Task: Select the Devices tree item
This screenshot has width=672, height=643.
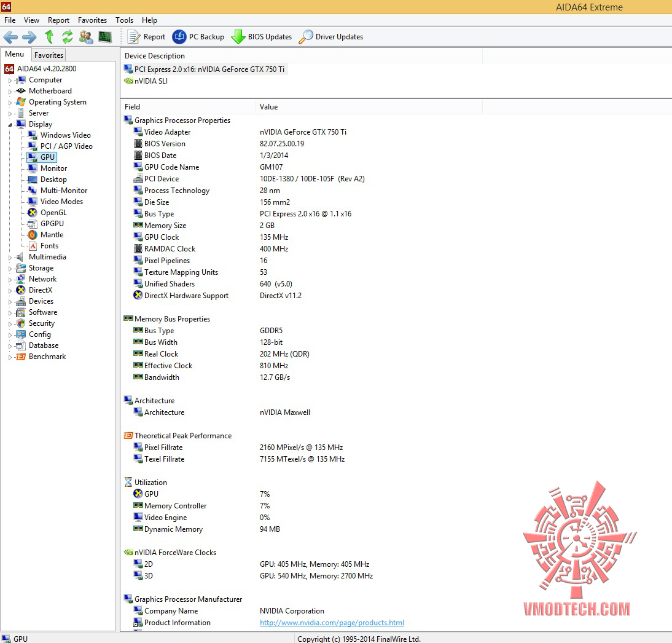Action: (41, 301)
